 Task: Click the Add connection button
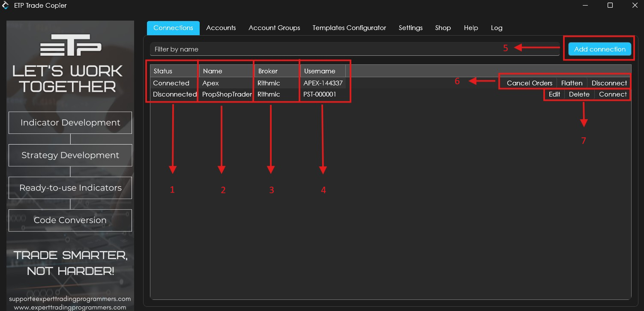(x=600, y=49)
